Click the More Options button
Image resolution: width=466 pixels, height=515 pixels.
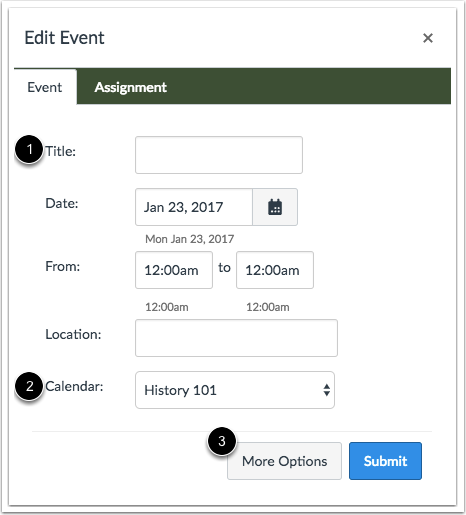click(x=284, y=461)
